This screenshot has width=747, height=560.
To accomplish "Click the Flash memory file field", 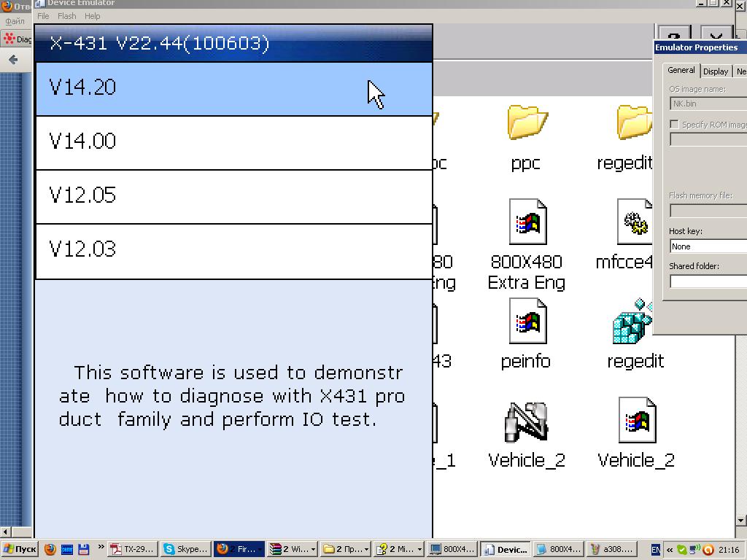I will (708, 211).
